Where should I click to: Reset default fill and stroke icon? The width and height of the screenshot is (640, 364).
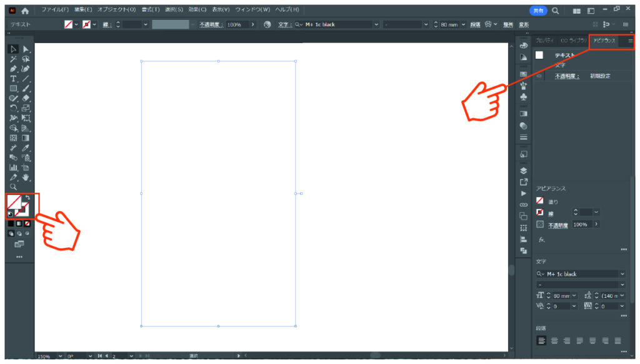[x=10, y=214]
